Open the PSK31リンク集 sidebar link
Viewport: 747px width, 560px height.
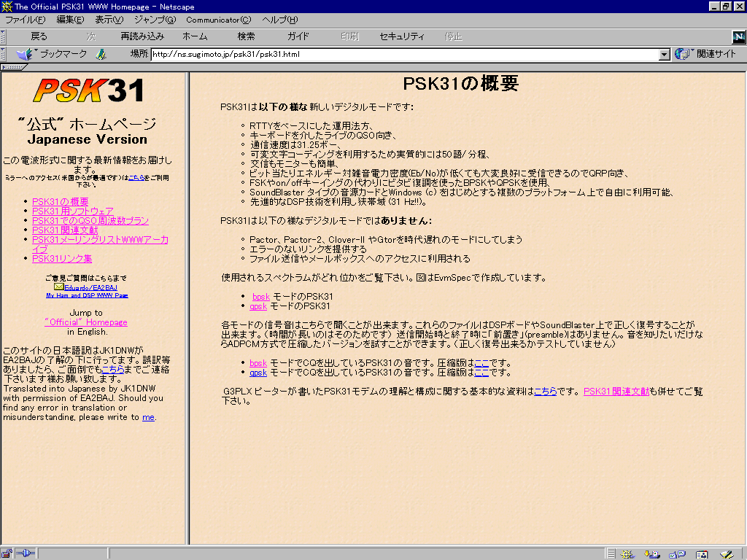[x=62, y=259]
